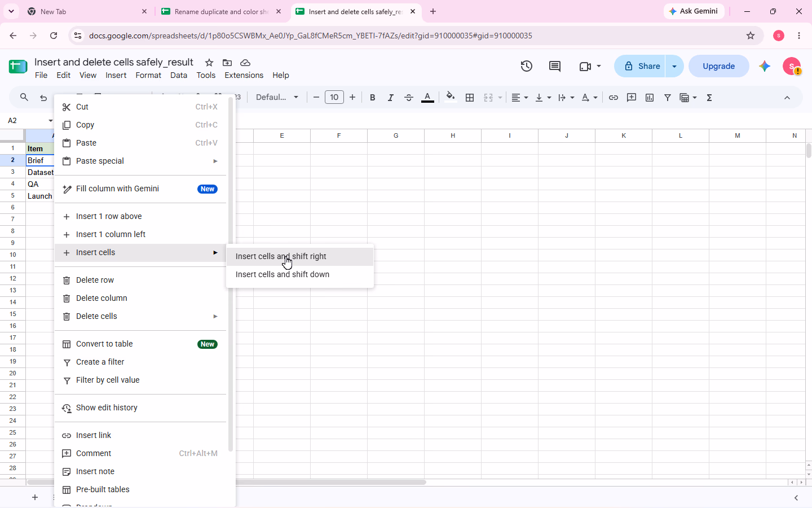Click the font size field

pos(334,98)
